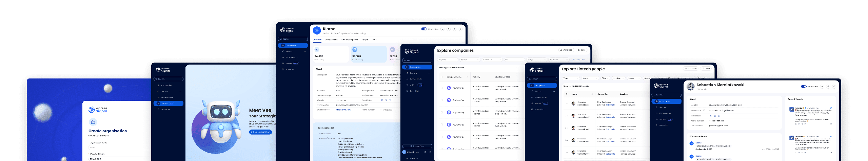
Task: Click the Vanberra Signal logo on Create organisation form
Action: pyautogui.click(x=98, y=110)
